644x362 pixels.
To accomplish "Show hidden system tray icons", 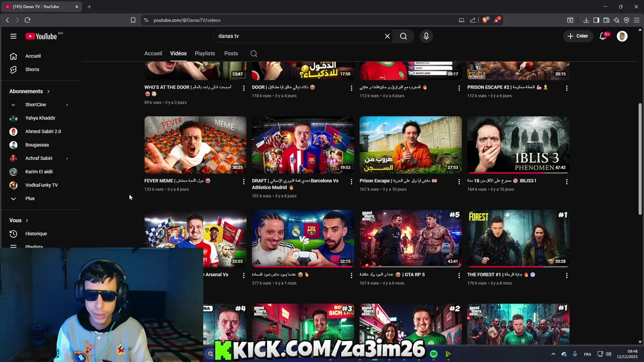I will 553,354.
